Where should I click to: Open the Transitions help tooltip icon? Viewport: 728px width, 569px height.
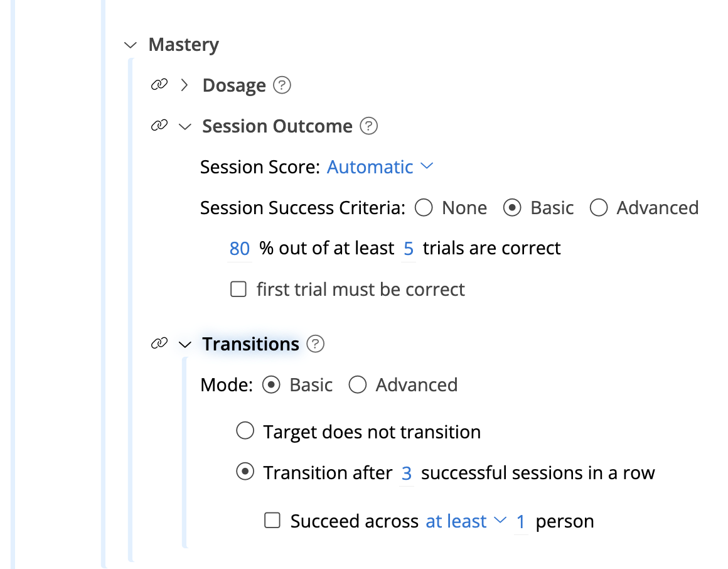coord(316,344)
